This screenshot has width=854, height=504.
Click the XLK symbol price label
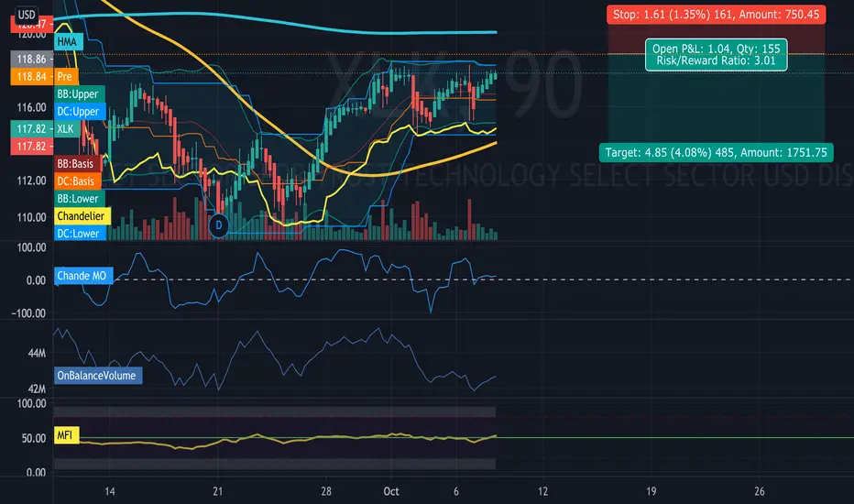coord(67,128)
